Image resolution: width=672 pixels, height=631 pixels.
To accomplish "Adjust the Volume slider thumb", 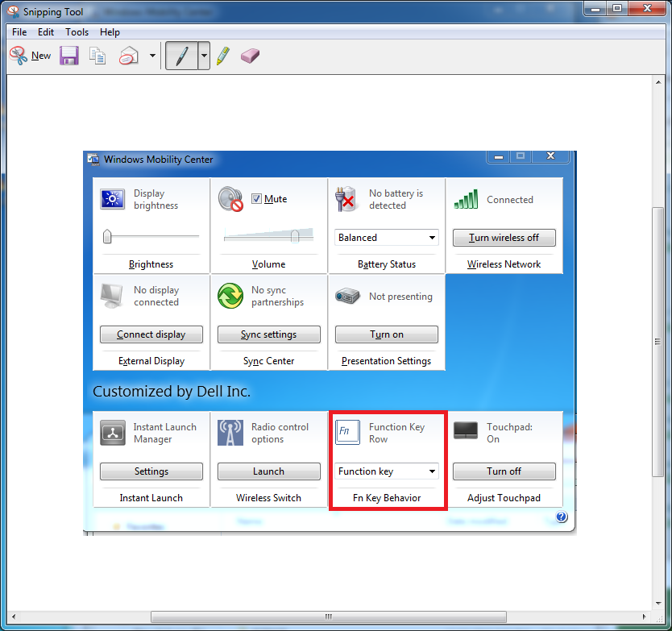I will (295, 236).
